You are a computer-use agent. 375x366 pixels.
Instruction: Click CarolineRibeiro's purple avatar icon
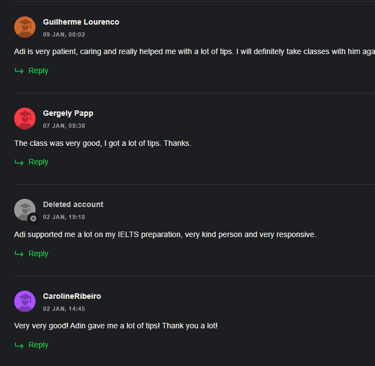25,301
